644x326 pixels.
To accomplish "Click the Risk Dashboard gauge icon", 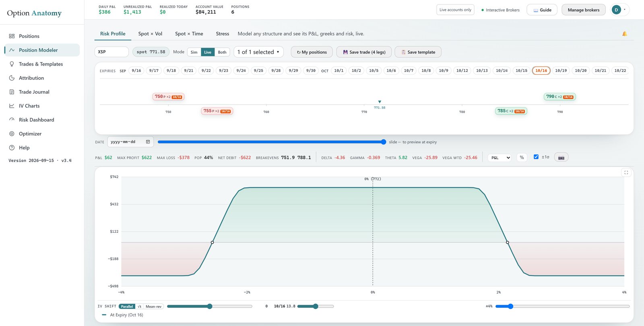I will 12,120.
